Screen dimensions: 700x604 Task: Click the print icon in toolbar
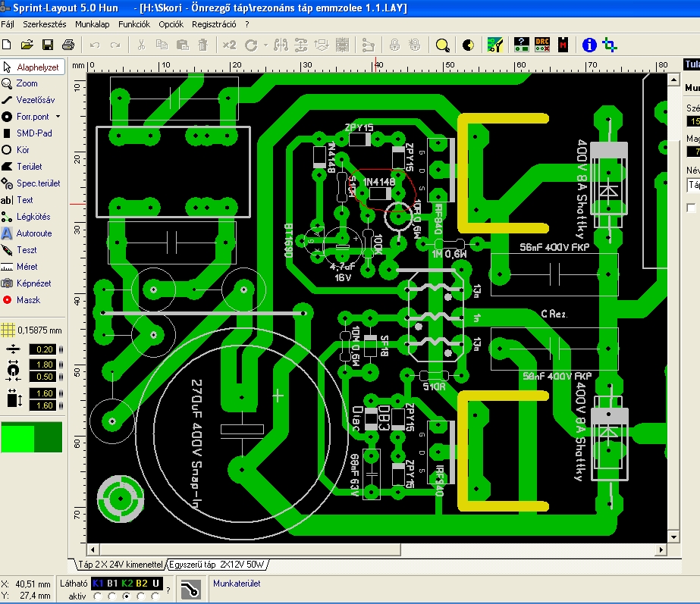pos(68,45)
